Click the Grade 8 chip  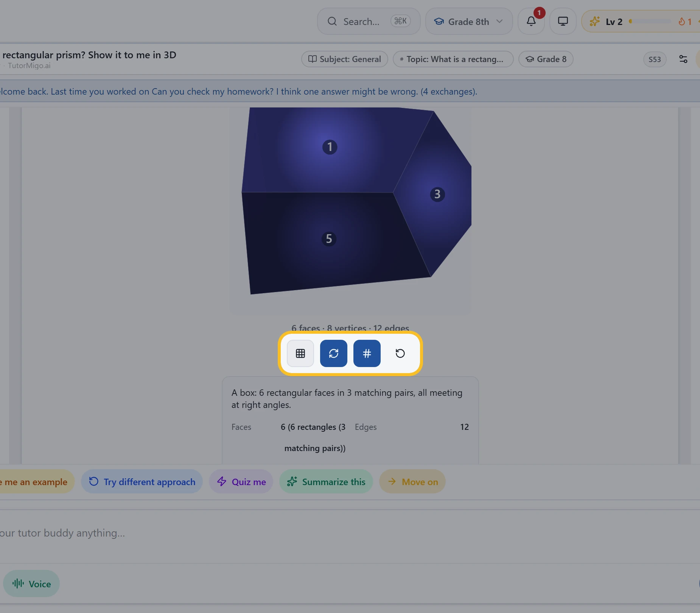coord(546,59)
